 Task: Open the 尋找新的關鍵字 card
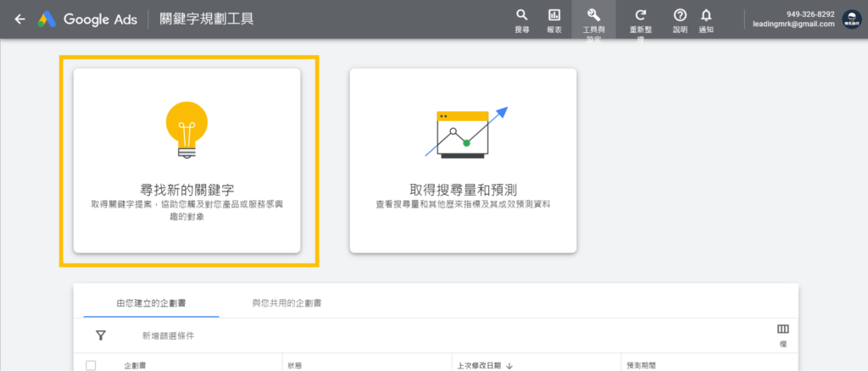(187, 160)
